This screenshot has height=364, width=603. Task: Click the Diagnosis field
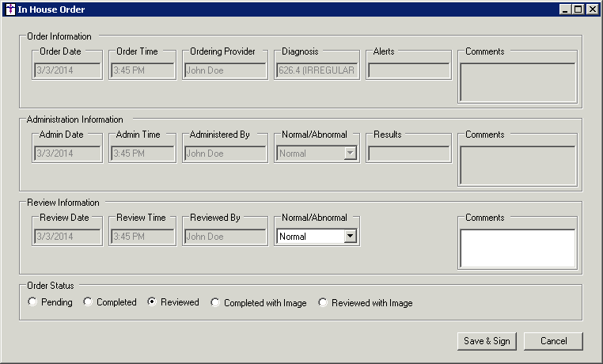[x=317, y=70]
